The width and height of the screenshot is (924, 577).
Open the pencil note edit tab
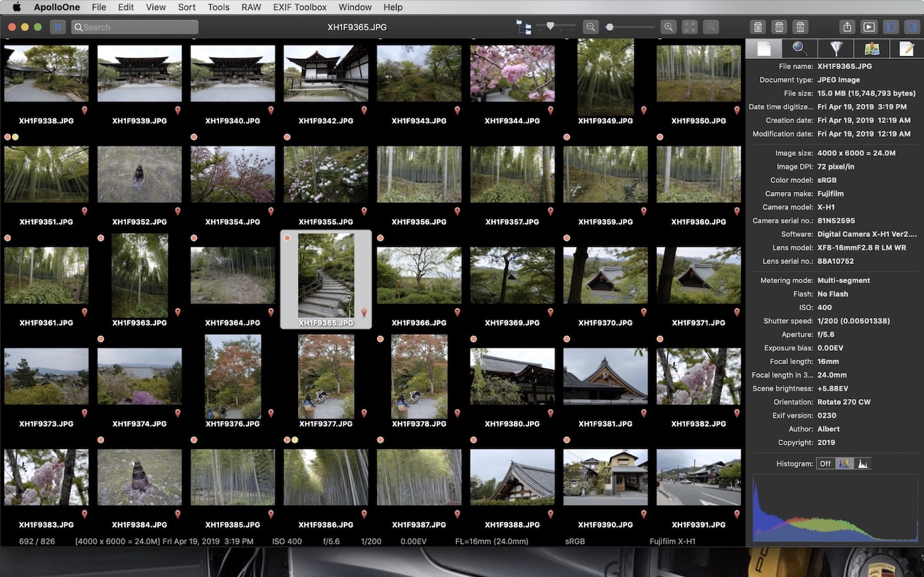[907, 49]
